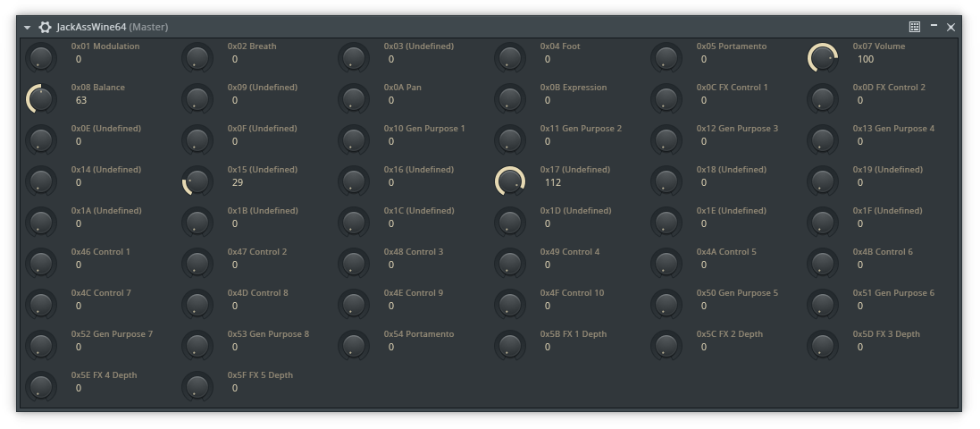Click the 0x11 Gen Purpose 2 knob

tap(510, 140)
